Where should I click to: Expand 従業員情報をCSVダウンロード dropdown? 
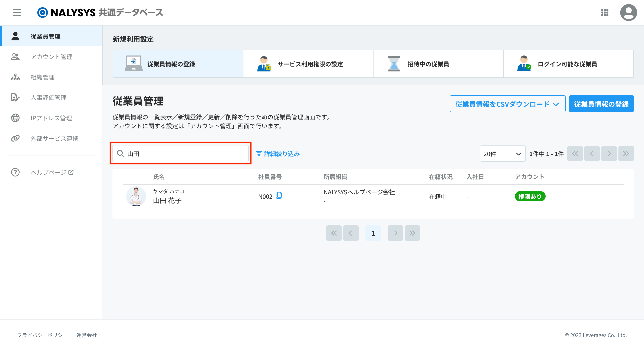tap(507, 104)
